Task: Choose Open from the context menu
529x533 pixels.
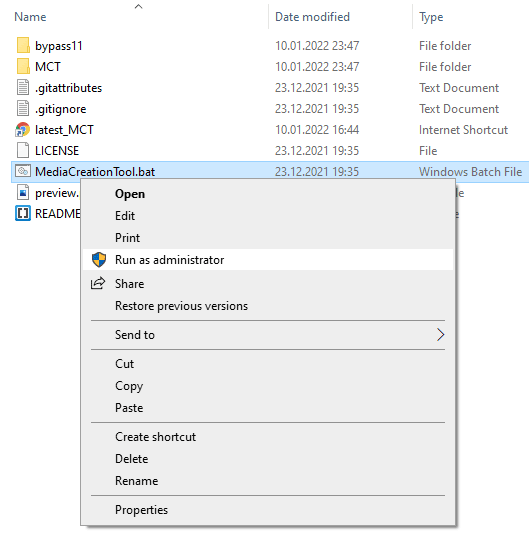Action: 130,194
